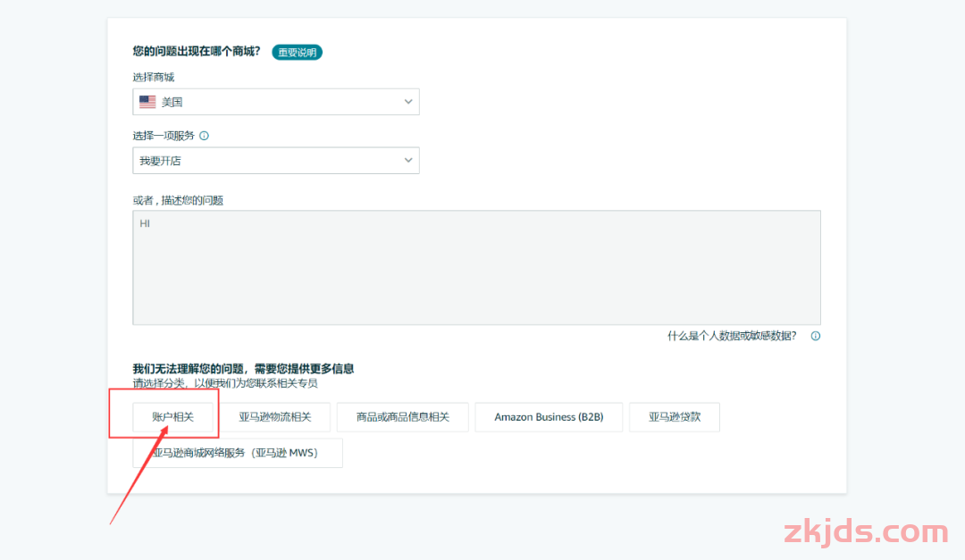
Task: Select the 账户相关 category
Action: pyautogui.click(x=173, y=417)
